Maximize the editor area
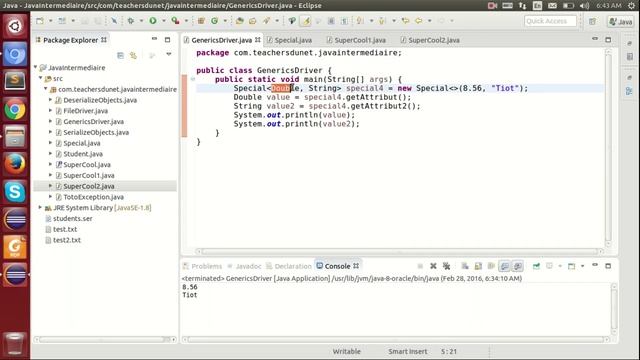This screenshot has height=360, width=640. 608,40
